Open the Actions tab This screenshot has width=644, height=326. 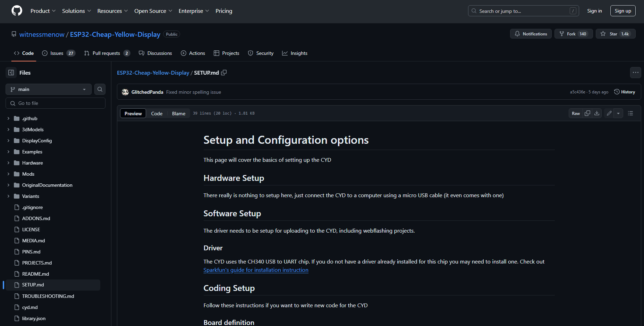pyautogui.click(x=193, y=53)
